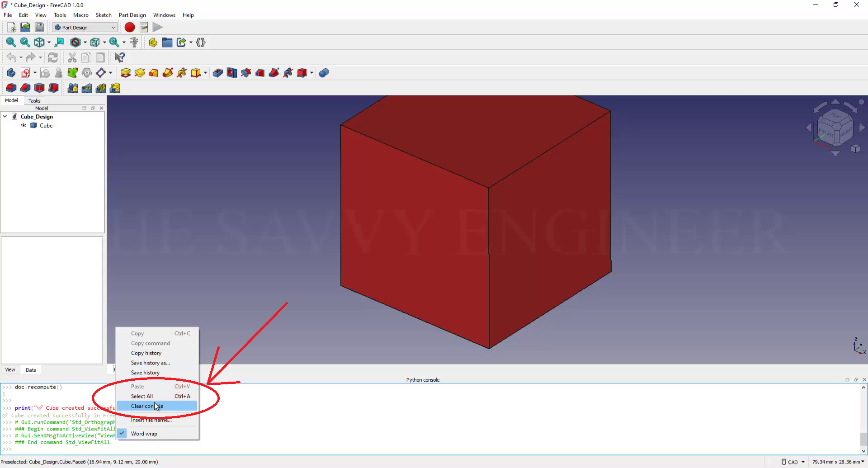Open the Part Design workbench dropdown
The width and height of the screenshot is (868, 468).
tap(85, 28)
